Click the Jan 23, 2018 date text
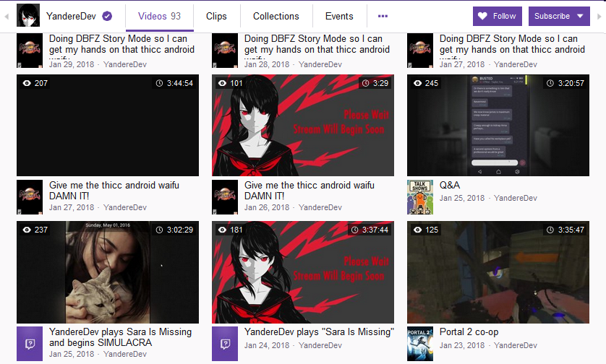Image resolution: width=606 pixels, height=364 pixels. tap(462, 345)
